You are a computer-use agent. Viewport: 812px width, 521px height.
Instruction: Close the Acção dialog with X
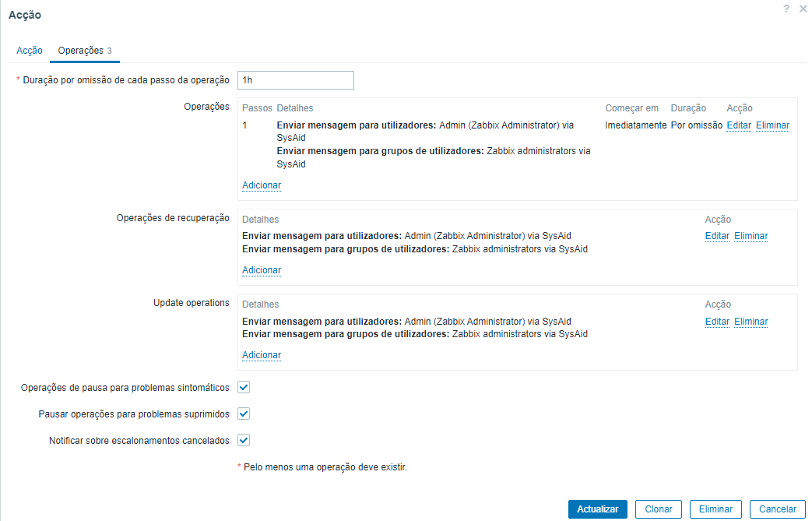pos(803,9)
